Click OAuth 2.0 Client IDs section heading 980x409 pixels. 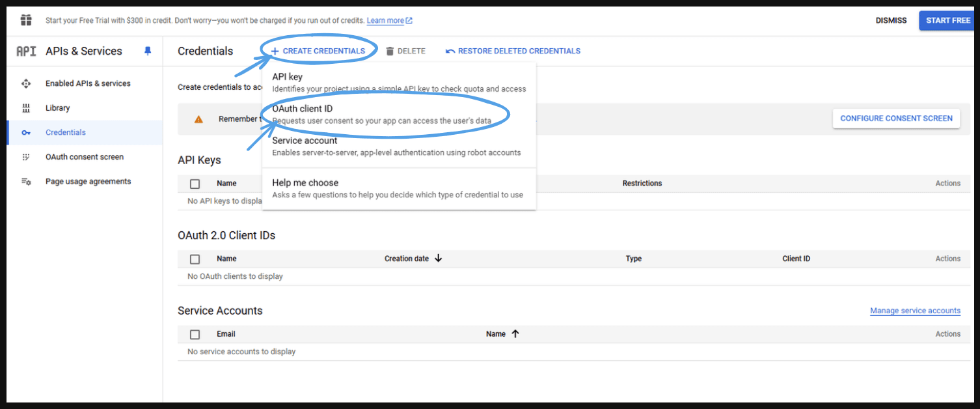(226, 235)
